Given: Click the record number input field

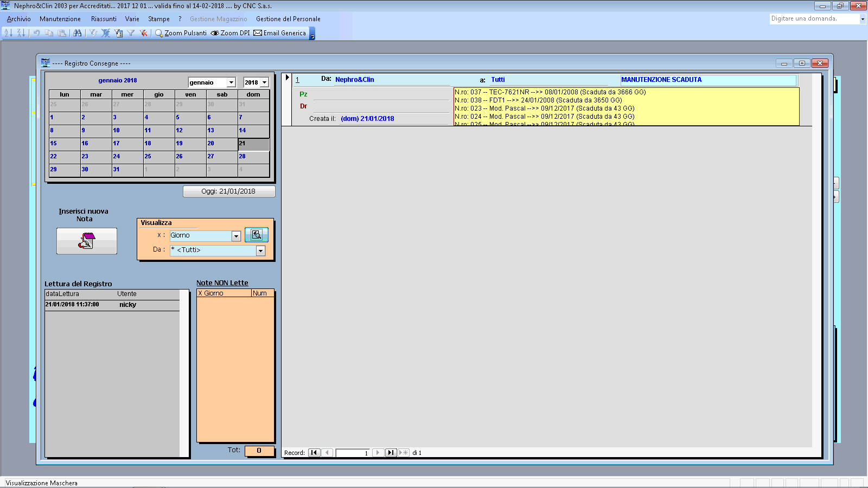Looking at the screenshot, I should click(x=353, y=453).
